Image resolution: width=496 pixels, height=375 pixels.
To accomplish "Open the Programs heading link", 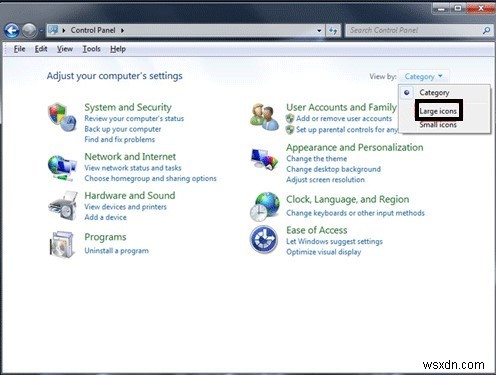I will coord(105,237).
